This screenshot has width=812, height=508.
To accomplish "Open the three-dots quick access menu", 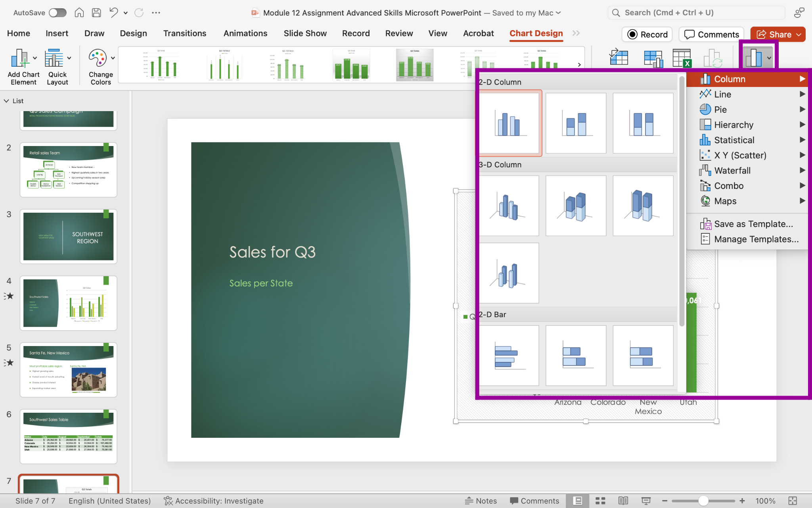I will 156,13.
